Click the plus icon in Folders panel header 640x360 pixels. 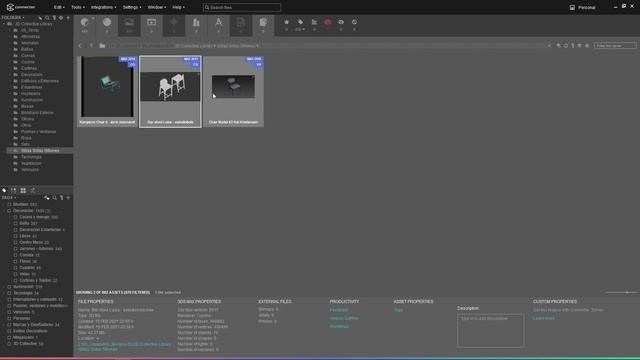[68, 18]
